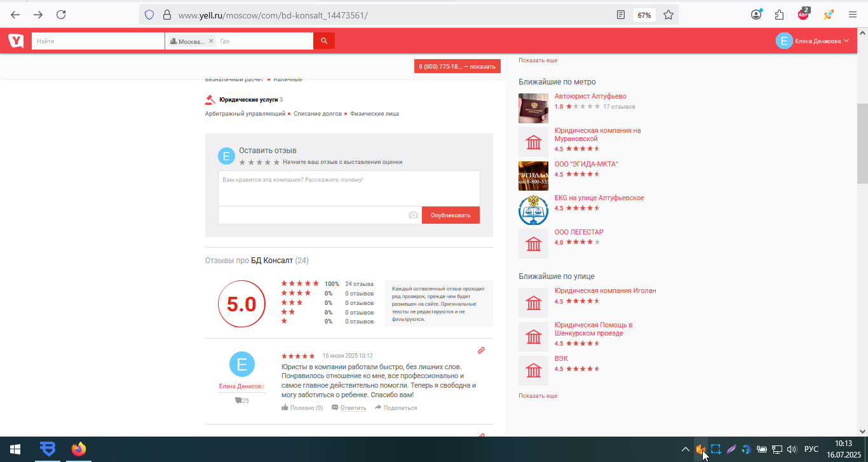
Task: Click the EKG emblem thumbnail
Action: (x=533, y=210)
